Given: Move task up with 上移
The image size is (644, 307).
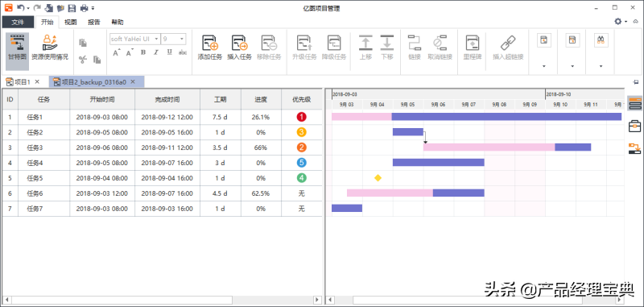Looking at the screenshot, I should coord(365,48).
